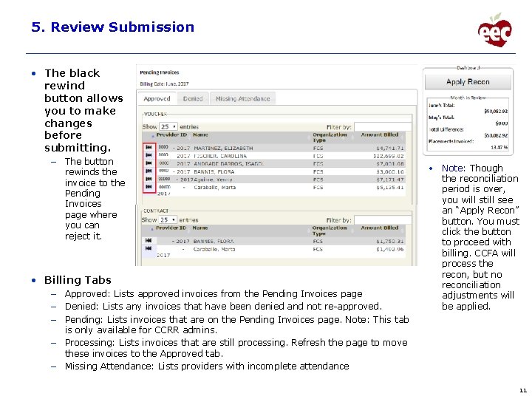Click the Total Difference label

point(446,129)
